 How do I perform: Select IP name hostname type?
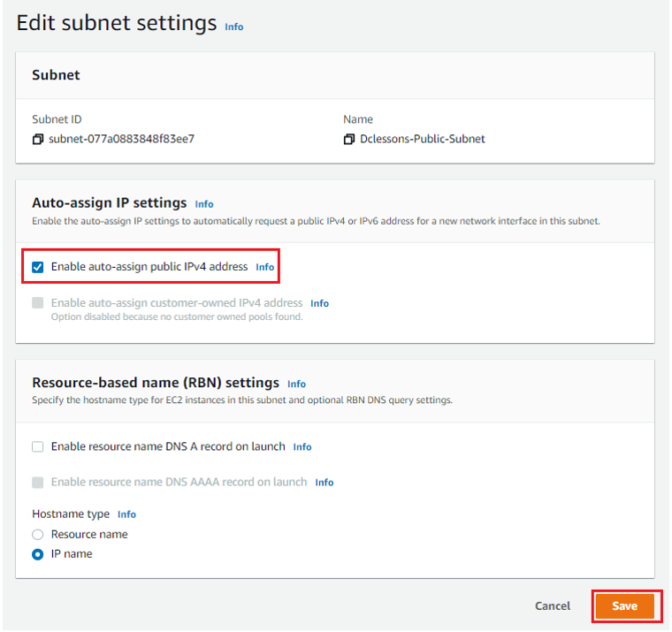click(x=38, y=554)
